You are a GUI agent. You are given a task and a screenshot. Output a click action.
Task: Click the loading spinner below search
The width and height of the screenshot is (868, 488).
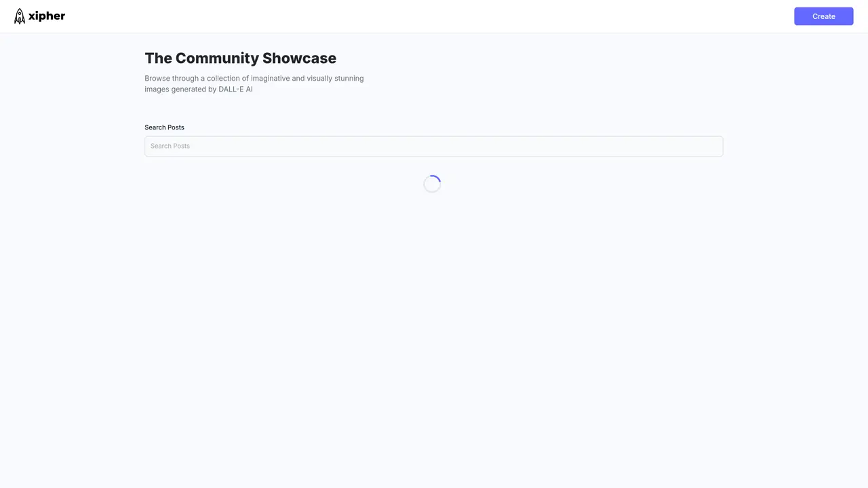point(432,184)
